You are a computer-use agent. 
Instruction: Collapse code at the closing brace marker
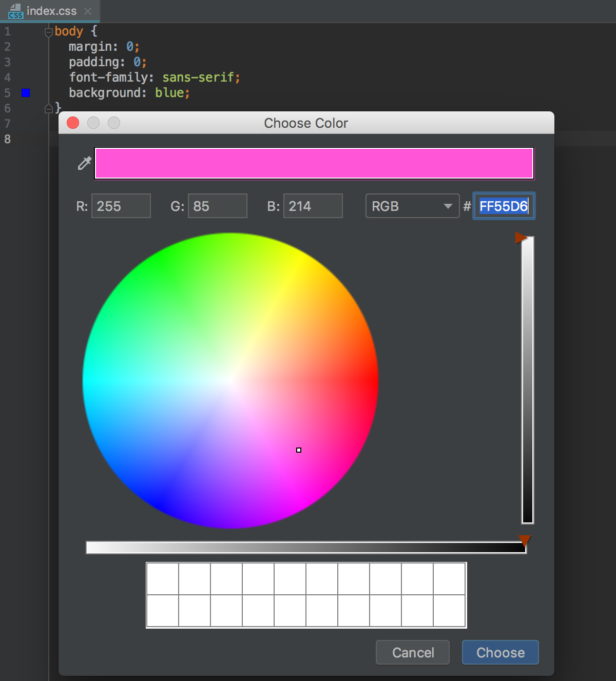point(49,108)
